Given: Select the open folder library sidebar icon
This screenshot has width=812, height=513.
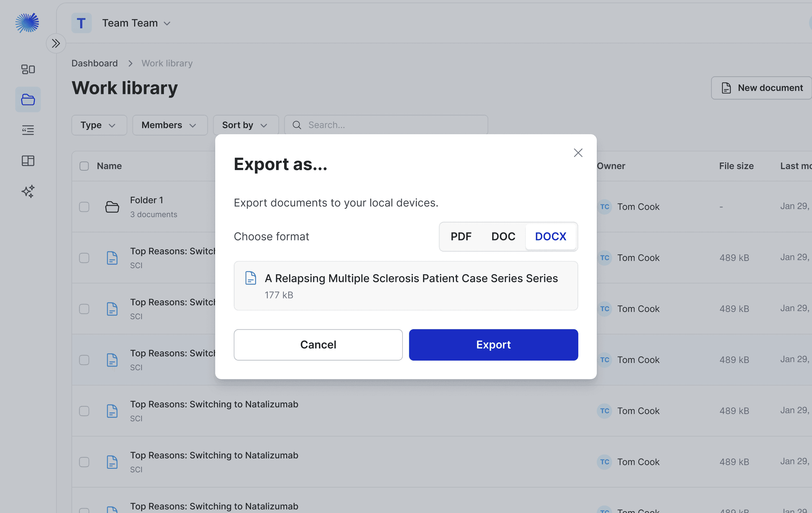Looking at the screenshot, I should 28,100.
